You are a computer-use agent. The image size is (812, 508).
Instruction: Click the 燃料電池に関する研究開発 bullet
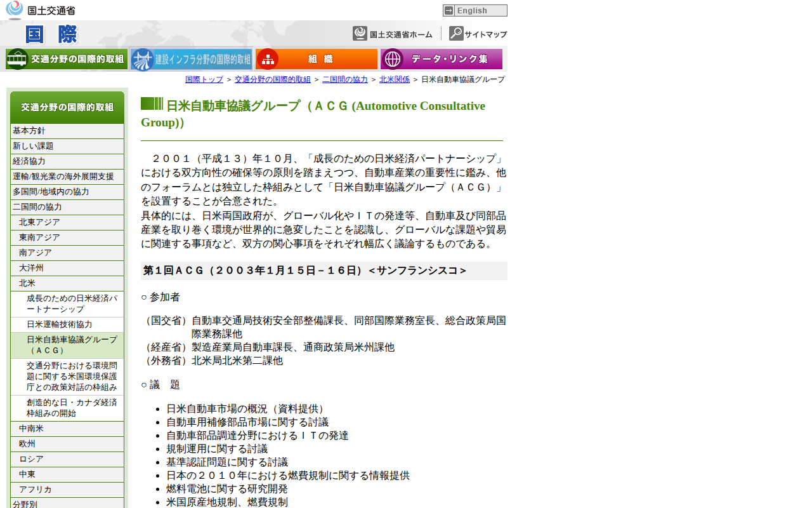[227, 489]
